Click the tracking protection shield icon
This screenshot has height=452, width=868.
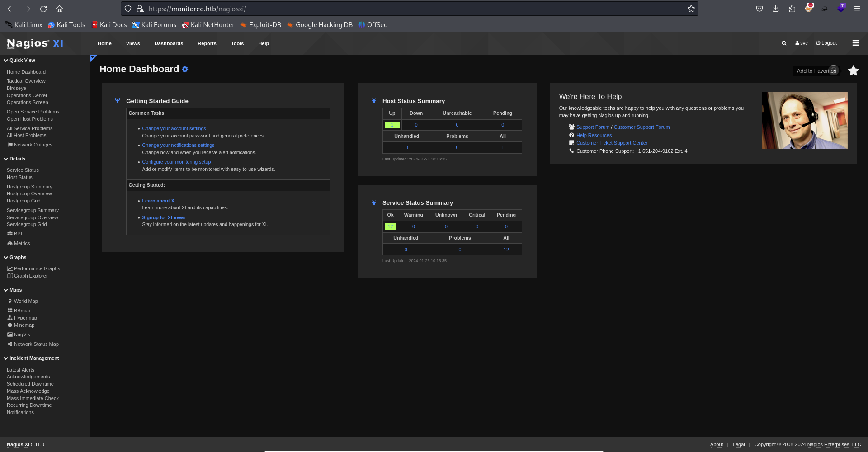click(x=128, y=9)
